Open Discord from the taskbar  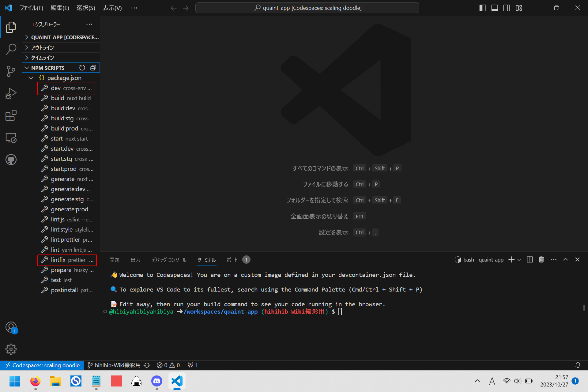pos(157,381)
